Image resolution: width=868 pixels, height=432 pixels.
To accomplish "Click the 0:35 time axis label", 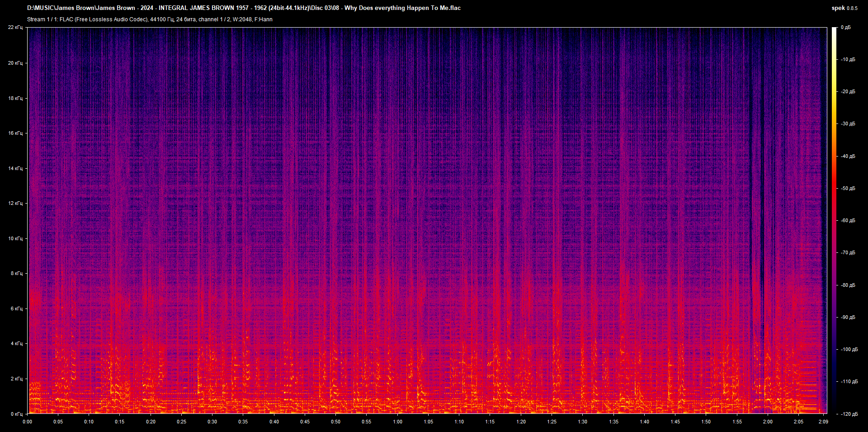I will 243,422.
